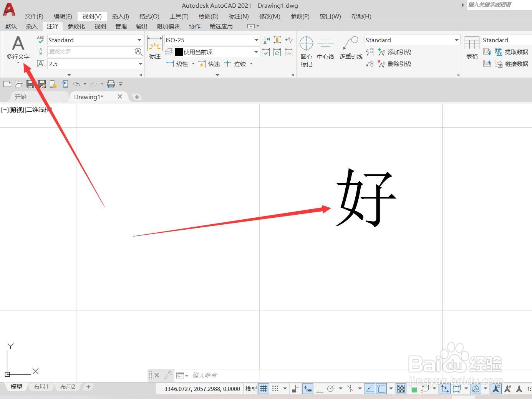Click 提取数据 extract data

tap(511, 52)
